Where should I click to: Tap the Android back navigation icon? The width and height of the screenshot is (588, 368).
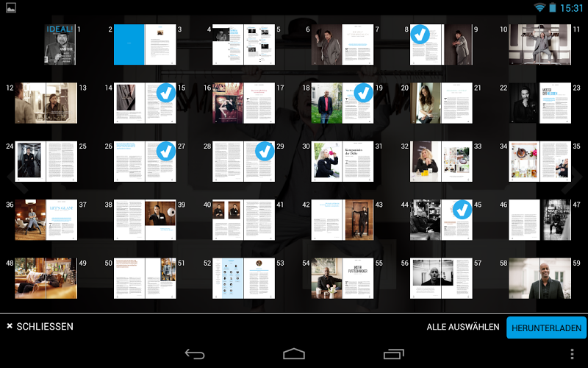click(x=195, y=354)
